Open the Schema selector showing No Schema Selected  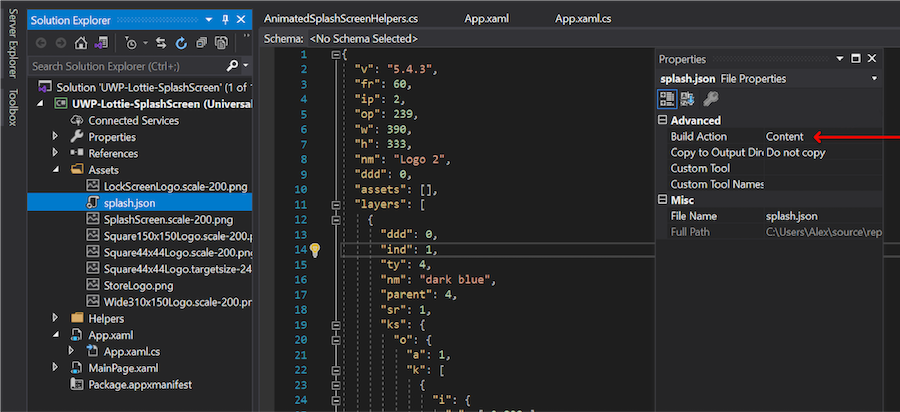(363, 39)
